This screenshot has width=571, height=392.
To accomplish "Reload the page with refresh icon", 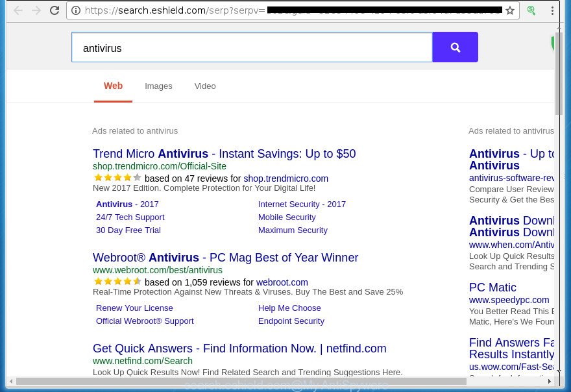I will [x=55, y=10].
